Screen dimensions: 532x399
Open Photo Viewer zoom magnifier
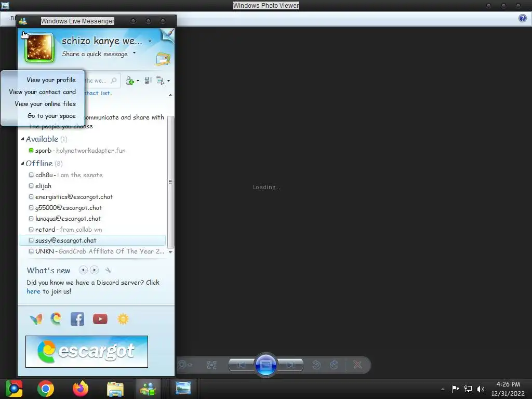[183, 365]
